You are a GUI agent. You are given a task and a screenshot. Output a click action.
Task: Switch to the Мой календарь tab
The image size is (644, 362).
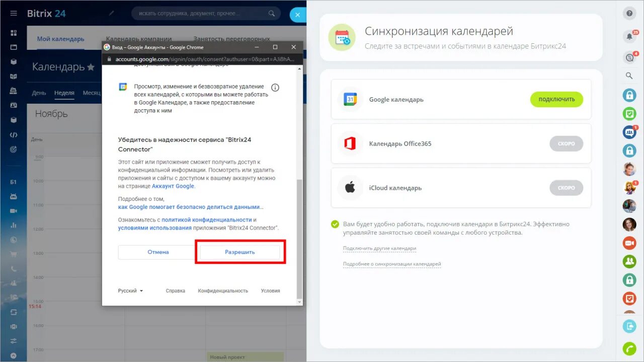coord(60,39)
